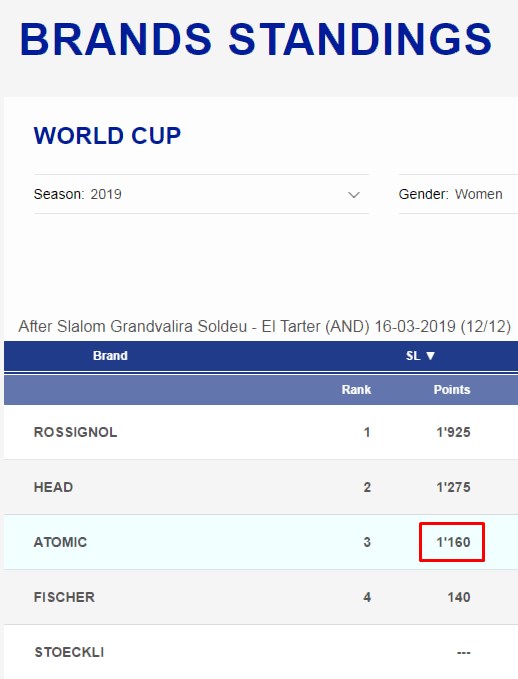The height and width of the screenshot is (679, 518).
Task: Click Rossignol's 1'925 points value
Action: (x=453, y=432)
